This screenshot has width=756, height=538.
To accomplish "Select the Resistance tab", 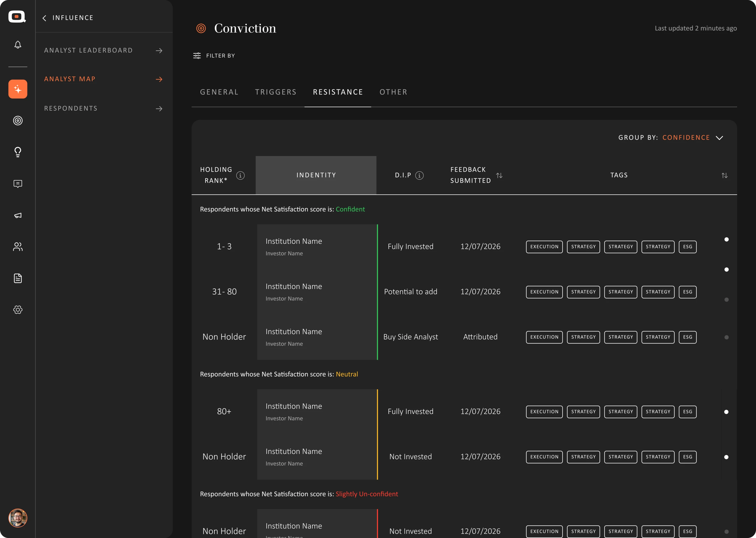I will pos(338,92).
